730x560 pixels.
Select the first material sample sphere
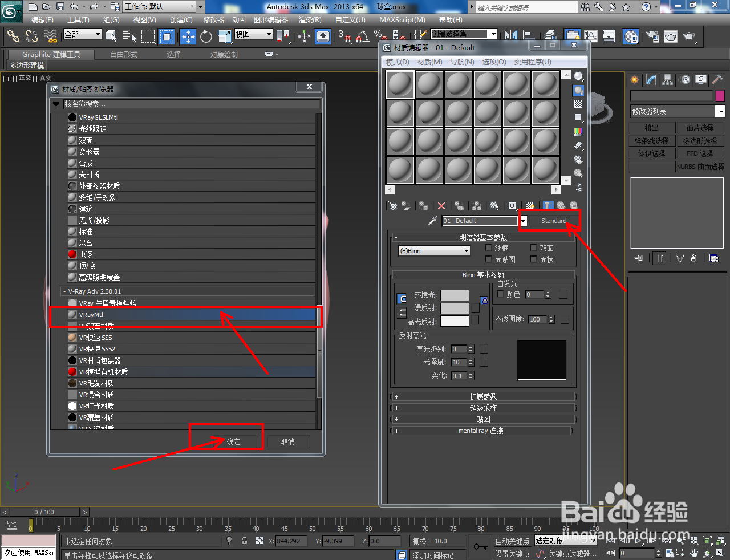400,84
